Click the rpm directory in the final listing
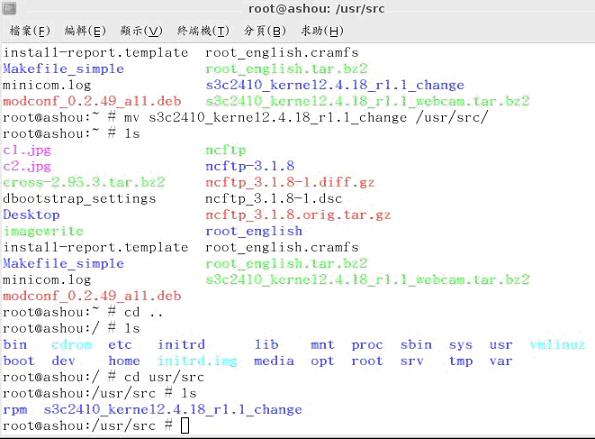Screen dimensions: 595x439 tap(15, 410)
